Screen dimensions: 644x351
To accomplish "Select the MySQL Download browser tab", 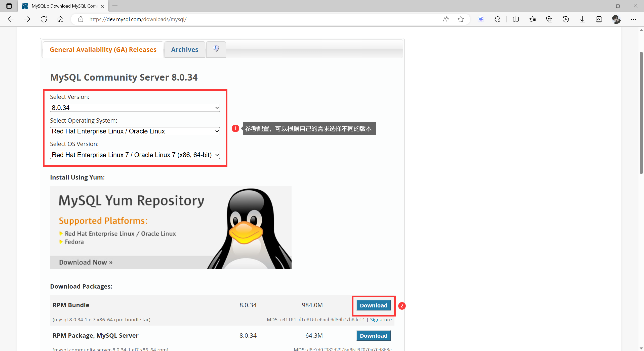I will click(63, 6).
